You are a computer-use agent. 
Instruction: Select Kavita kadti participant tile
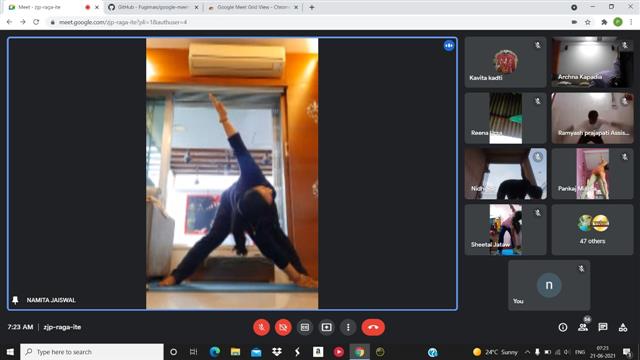click(505, 62)
